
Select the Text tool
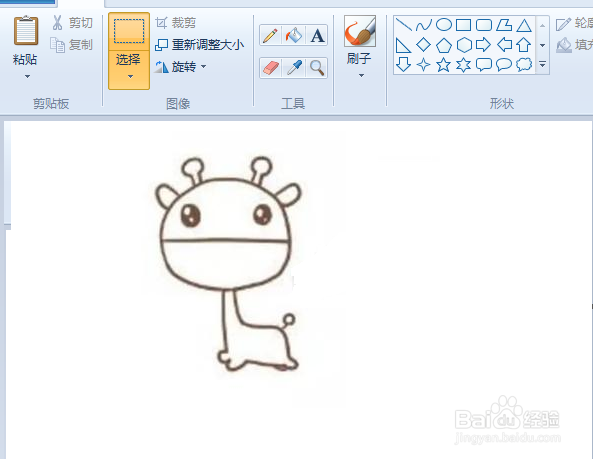click(x=317, y=36)
